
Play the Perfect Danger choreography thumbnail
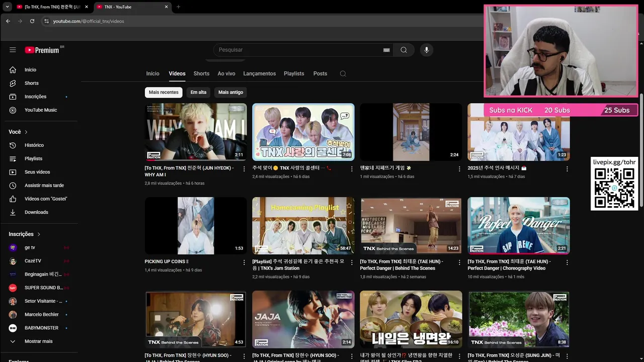point(519,226)
